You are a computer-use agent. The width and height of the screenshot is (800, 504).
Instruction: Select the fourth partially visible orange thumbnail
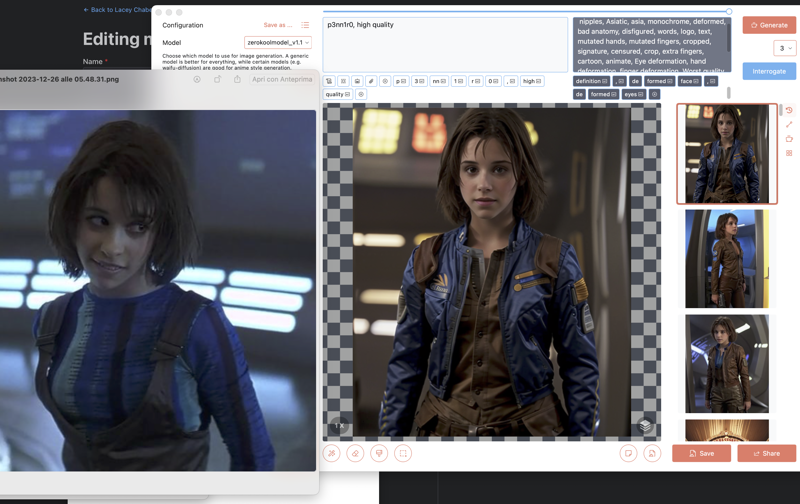click(x=727, y=431)
